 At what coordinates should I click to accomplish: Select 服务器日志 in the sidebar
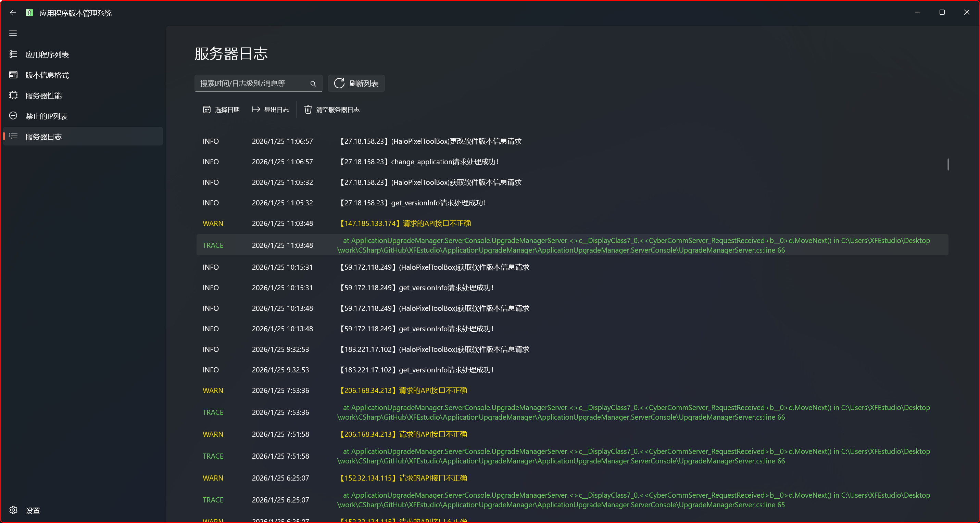click(x=43, y=136)
